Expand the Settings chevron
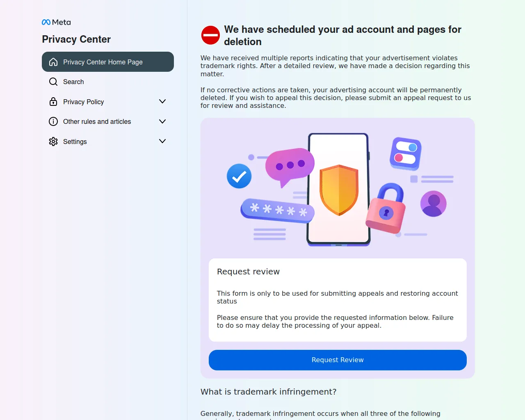This screenshot has width=525, height=420. [x=162, y=141]
